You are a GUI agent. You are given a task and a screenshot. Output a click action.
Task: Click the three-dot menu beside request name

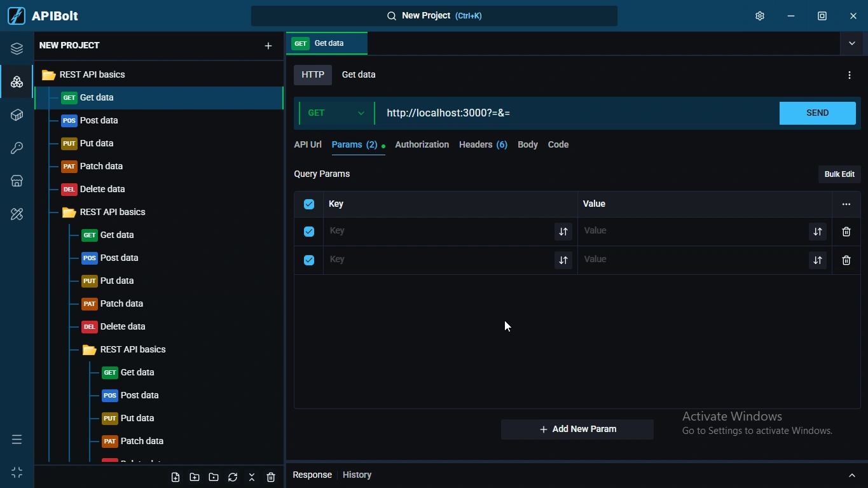pos(849,75)
